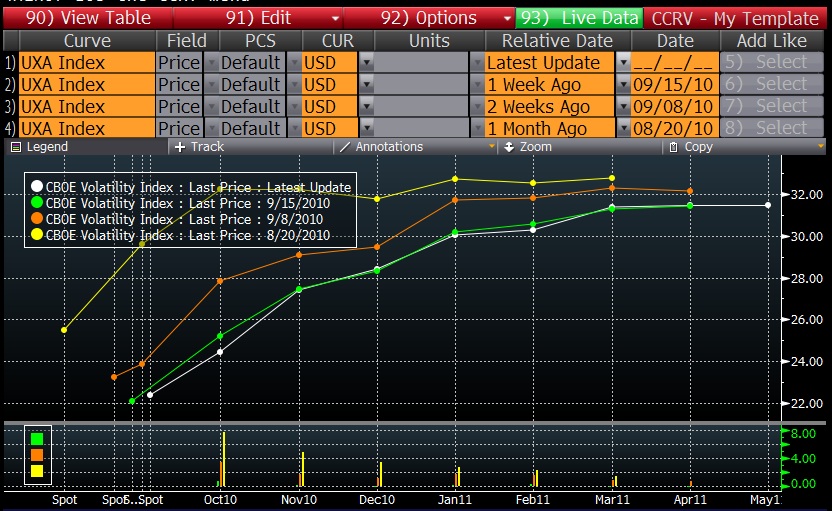Expand the Edit dropdown arrow

tap(335, 19)
